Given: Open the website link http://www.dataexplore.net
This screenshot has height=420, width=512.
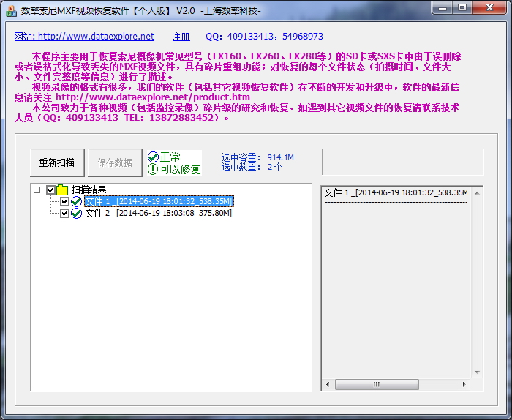Looking at the screenshot, I should [84, 37].
